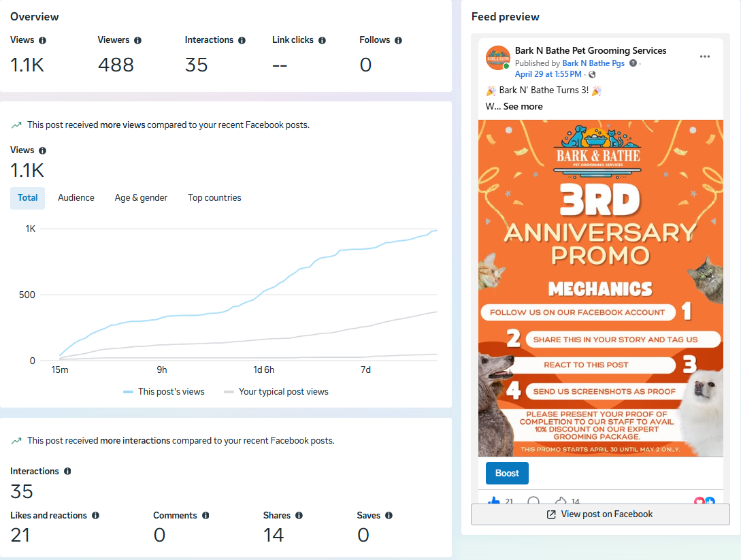741x560 pixels.
Task: Click the Boost button
Action: click(x=507, y=473)
